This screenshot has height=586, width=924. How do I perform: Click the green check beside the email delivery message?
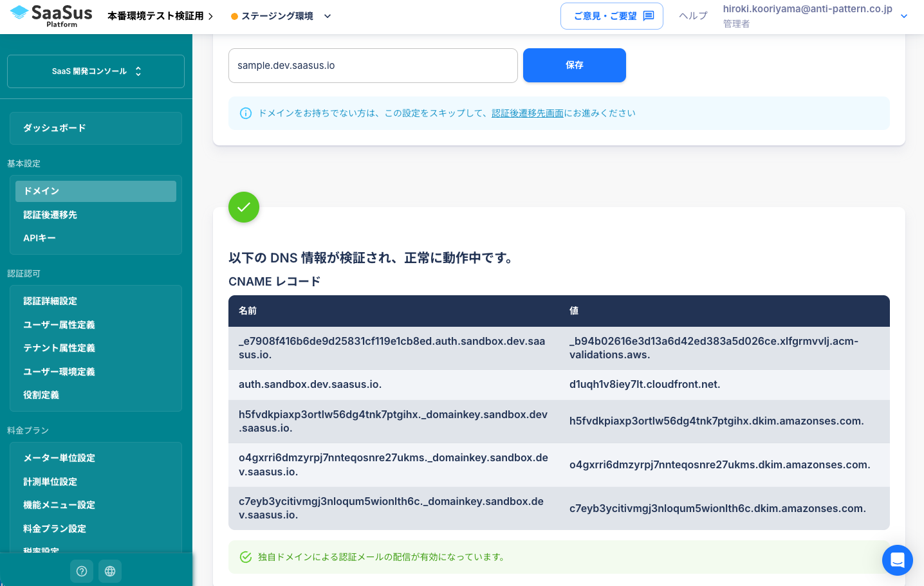[x=246, y=556]
